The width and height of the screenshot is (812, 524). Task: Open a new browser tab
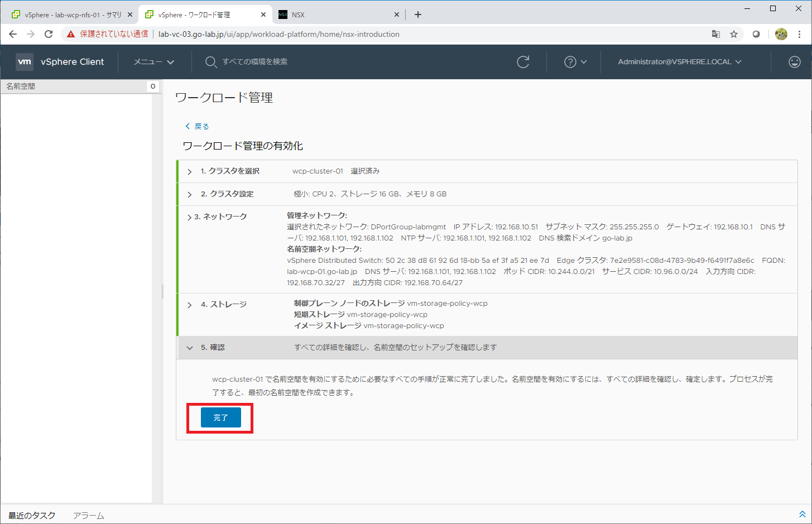click(418, 15)
